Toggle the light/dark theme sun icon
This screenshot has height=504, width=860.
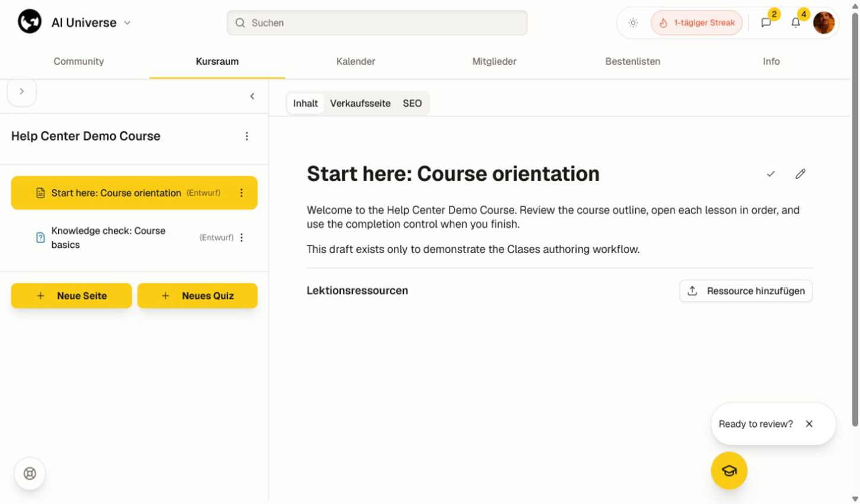[633, 23]
